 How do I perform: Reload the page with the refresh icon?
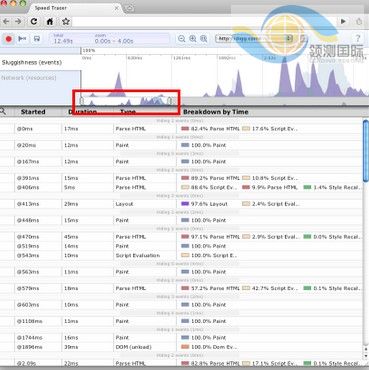[x=34, y=22]
